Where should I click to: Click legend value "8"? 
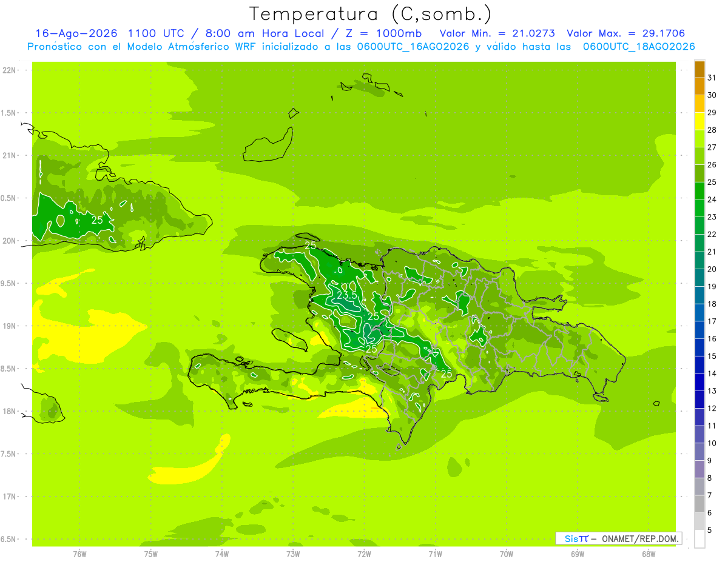(x=710, y=478)
